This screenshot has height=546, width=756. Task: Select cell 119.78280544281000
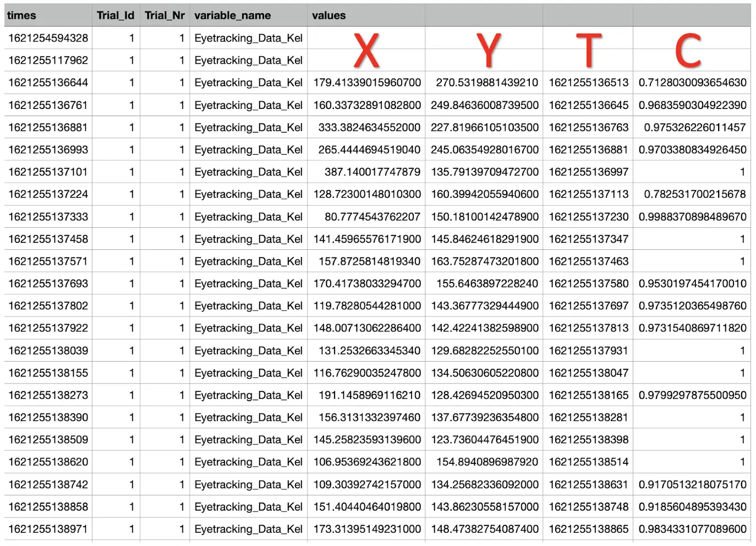(x=366, y=305)
